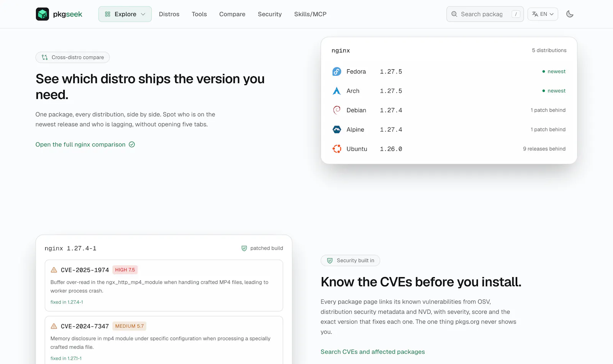Select the Debian 1.27.4 version text

(x=391, y=110)
